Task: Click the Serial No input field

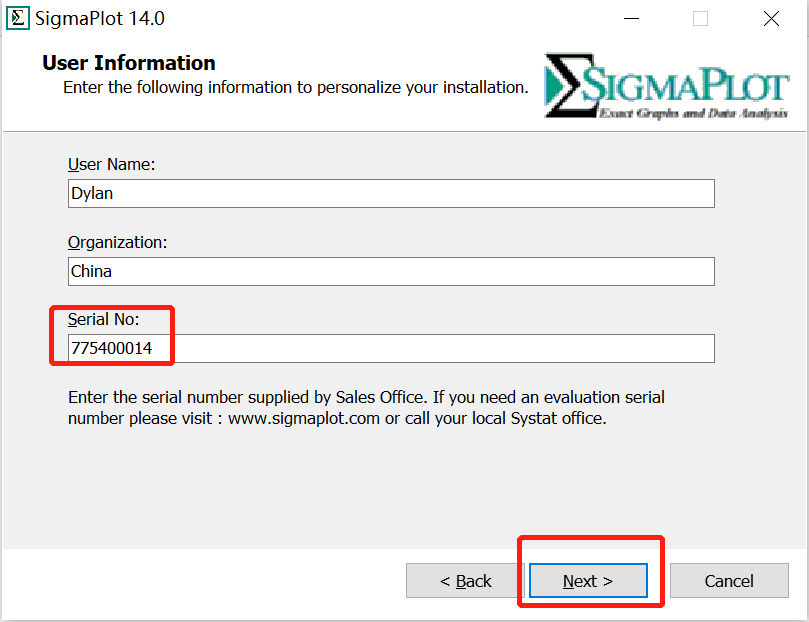Action: [x=391, y=348]
